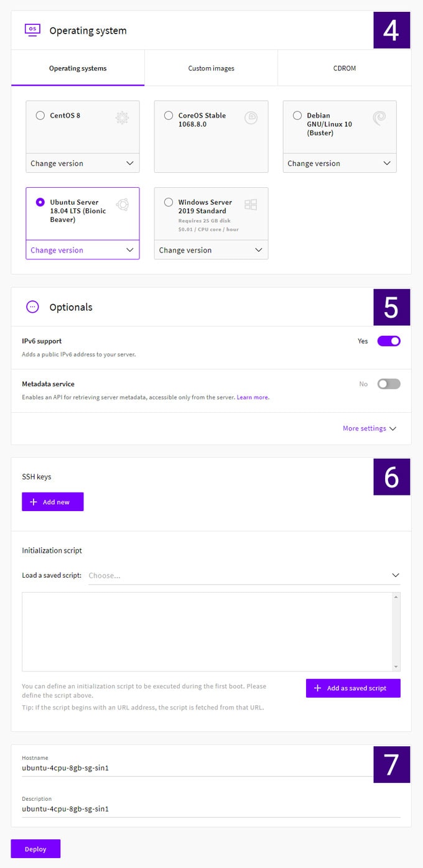Open Change version under CentOS 8

(82, 163)
